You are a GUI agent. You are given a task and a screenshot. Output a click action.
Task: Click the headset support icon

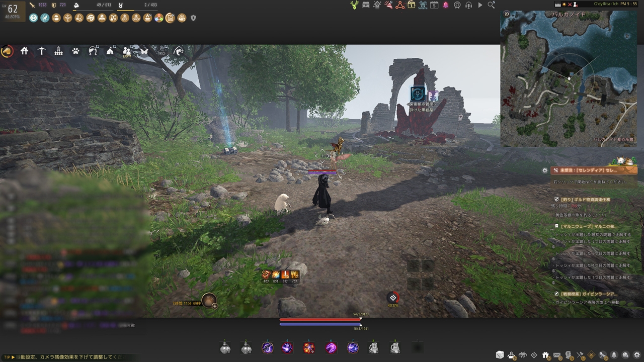[x=469, y=5]
